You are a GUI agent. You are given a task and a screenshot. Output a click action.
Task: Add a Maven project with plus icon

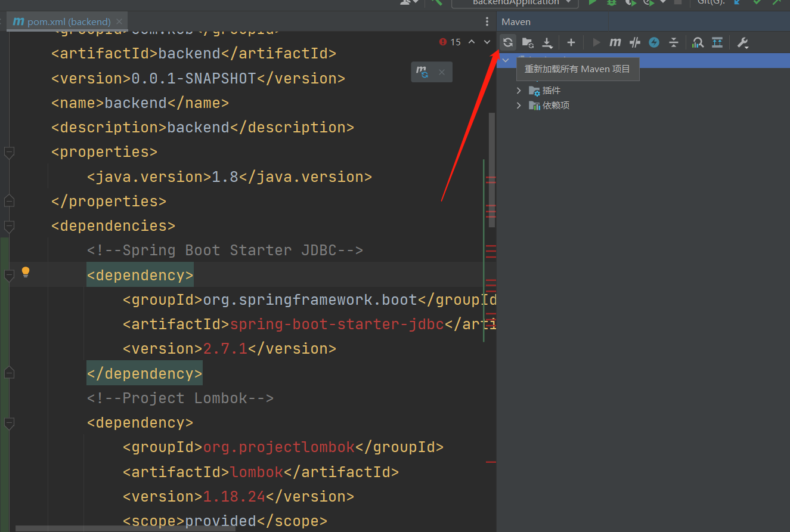(571, 42)
